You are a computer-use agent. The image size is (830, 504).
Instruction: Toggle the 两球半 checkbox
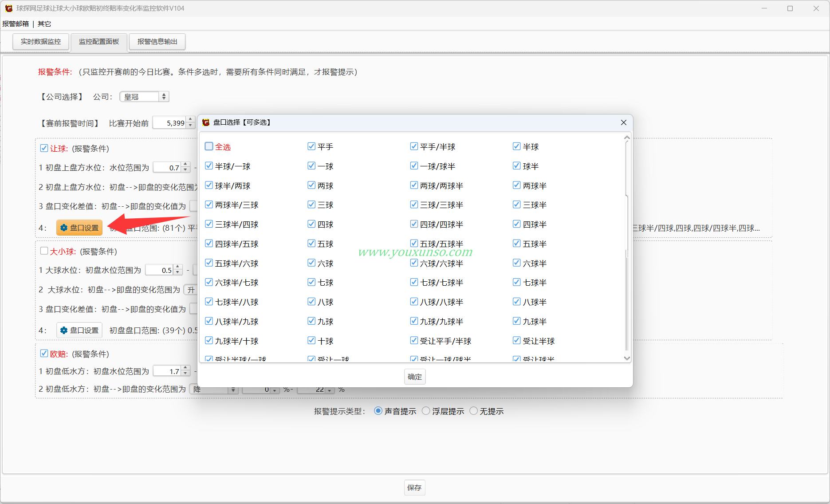tap(516, 185)
